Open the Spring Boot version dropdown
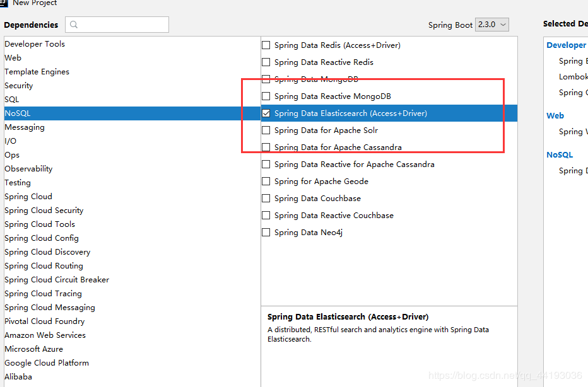 pyautogui.click(x=491, y=25)
